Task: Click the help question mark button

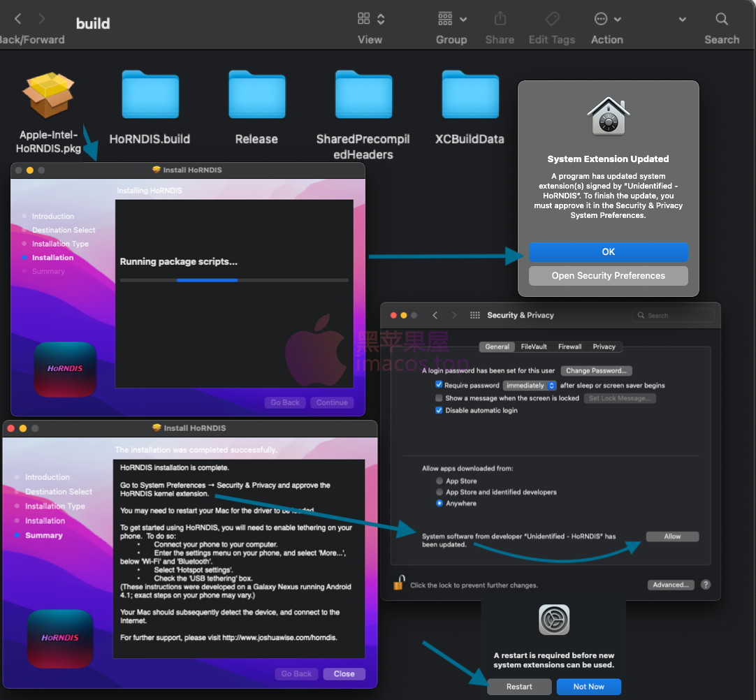Action: [706, 585]
